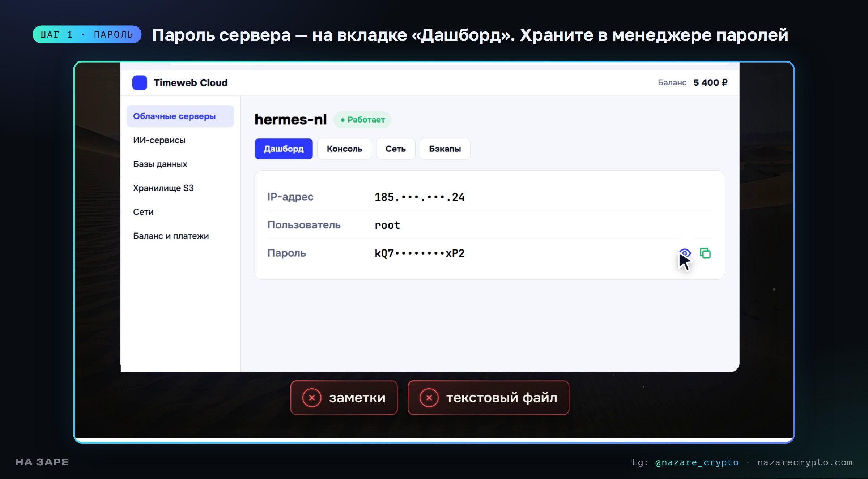868x479 pixels.
Task: Select the masked IP address 185.•••.•••.24
Action: click(x=420, y=197)
